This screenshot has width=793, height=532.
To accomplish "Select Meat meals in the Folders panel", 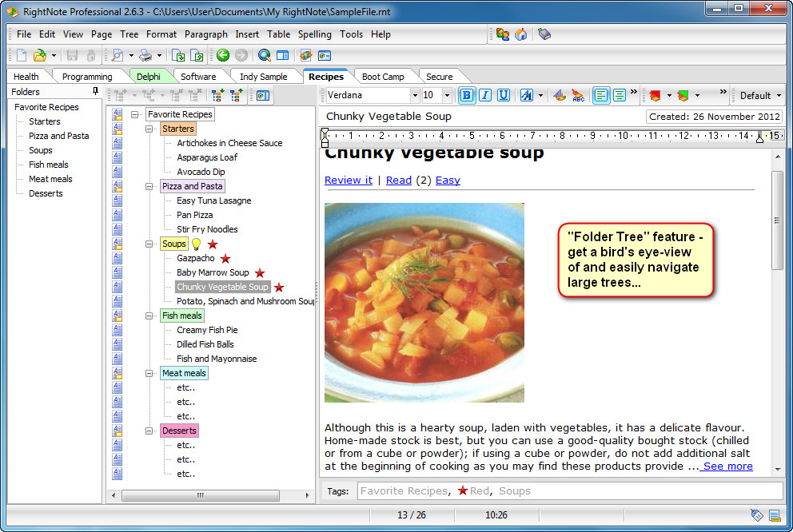I will pyautogui.click(x=50, y=179).
